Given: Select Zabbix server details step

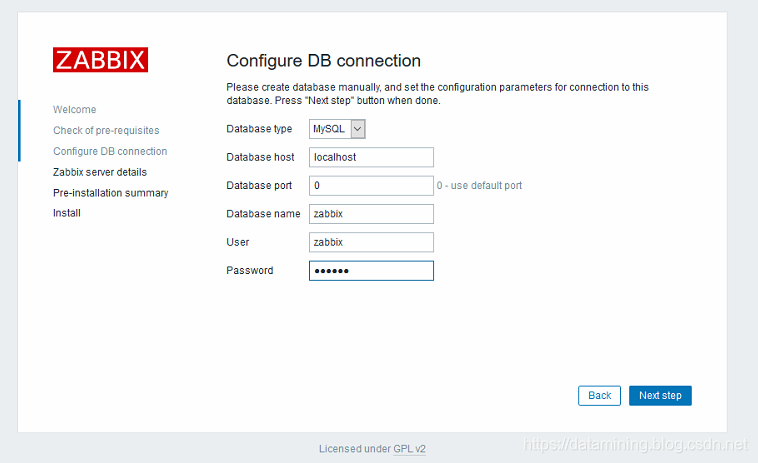Looking at the screenshot, I should pos(100,172).
